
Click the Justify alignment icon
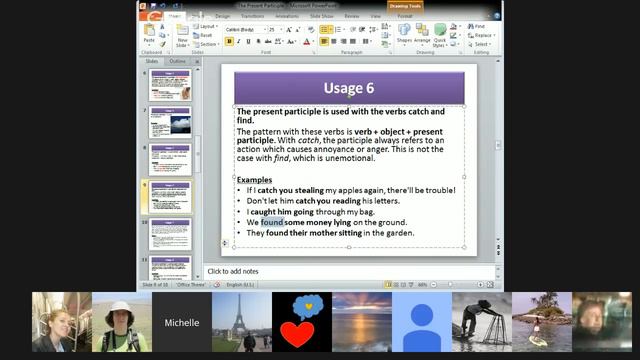[353, 41]
